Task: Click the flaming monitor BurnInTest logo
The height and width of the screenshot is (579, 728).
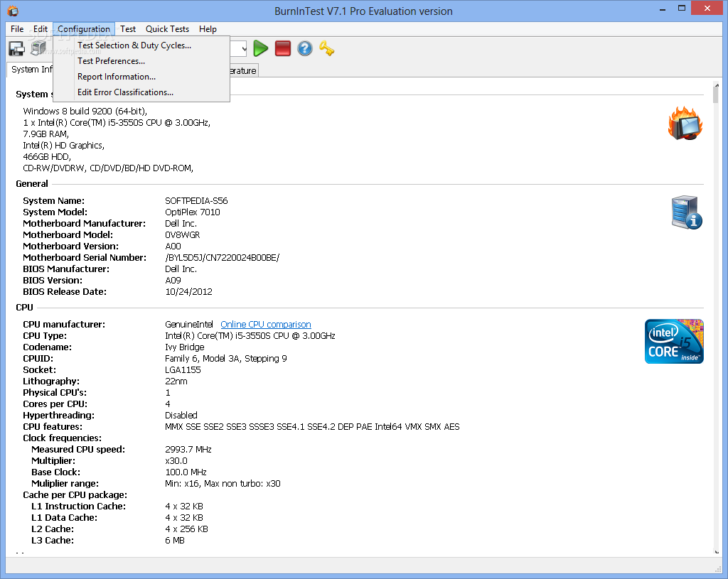Action: 685,123
